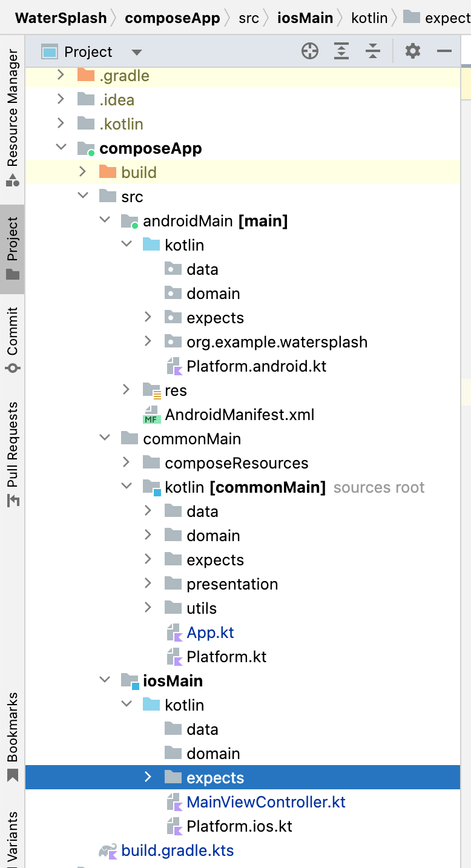471x868 pixels.
Task: Click the Collapse All icon in toolbar
Action: [373, 51]
